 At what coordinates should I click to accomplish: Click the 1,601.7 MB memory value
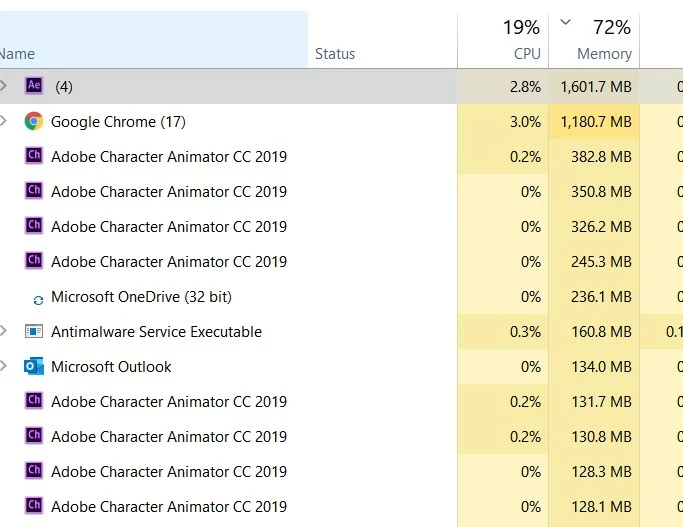pos(596,87)
